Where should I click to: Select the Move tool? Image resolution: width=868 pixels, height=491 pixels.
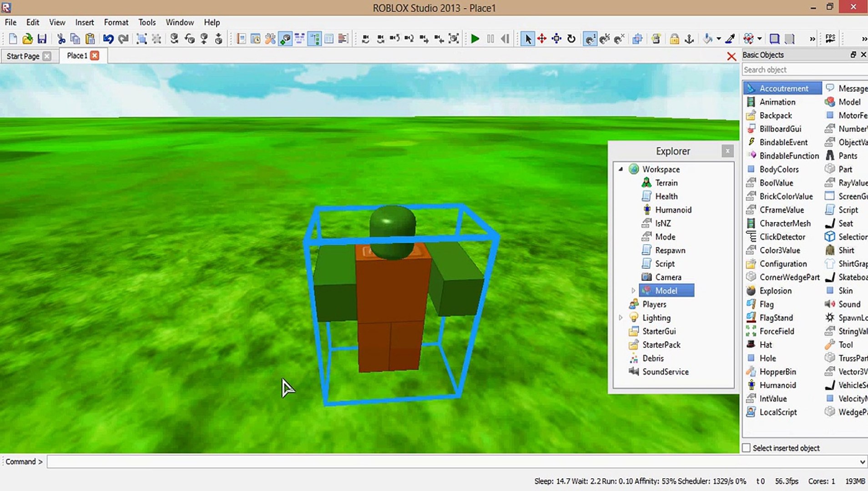coord(542,39)
